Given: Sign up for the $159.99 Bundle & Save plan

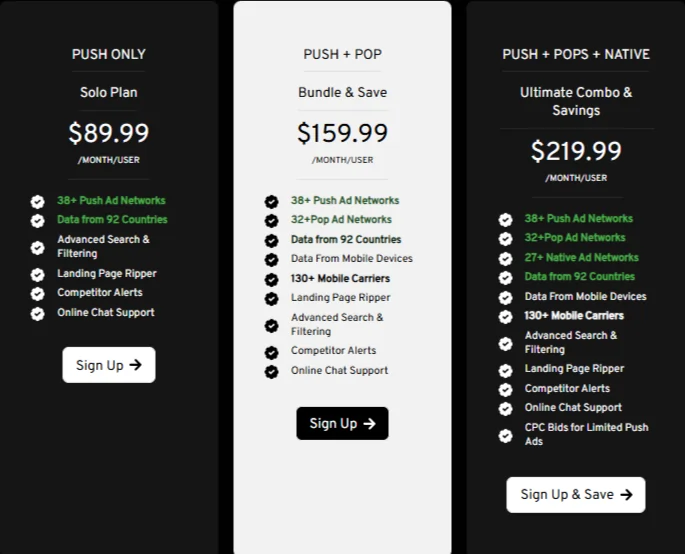Looking at the screenshot, I should pos(342,423).
